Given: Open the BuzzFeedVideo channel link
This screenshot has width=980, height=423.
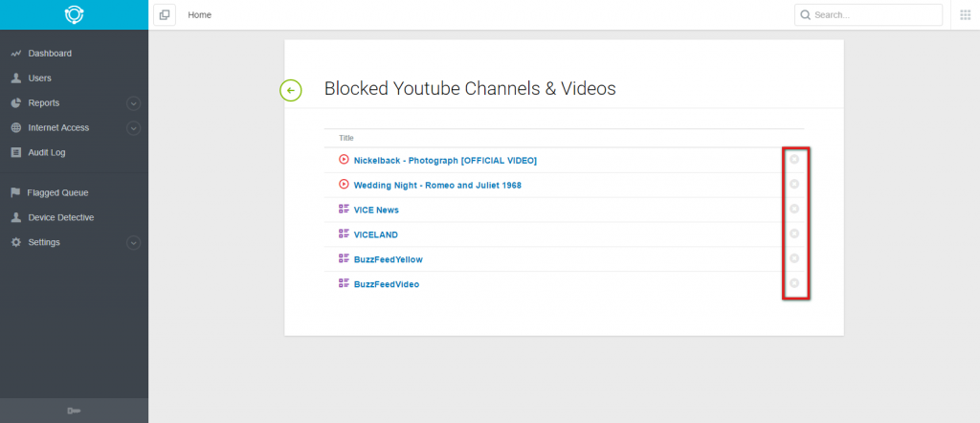Looking at the screenshot, I should pyautogui.click(x=387, y=284).
